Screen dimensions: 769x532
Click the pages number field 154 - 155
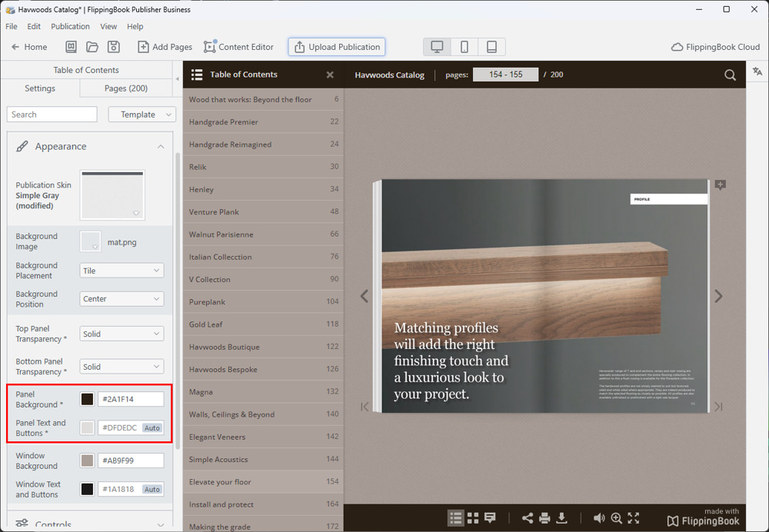(506, 75)
